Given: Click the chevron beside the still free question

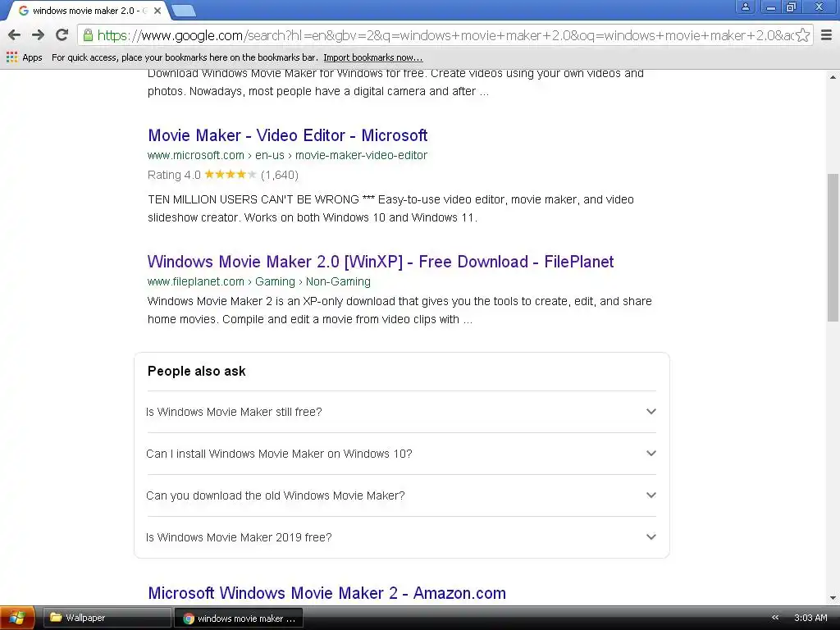Looking at the screenshot, I should [651, 412].
